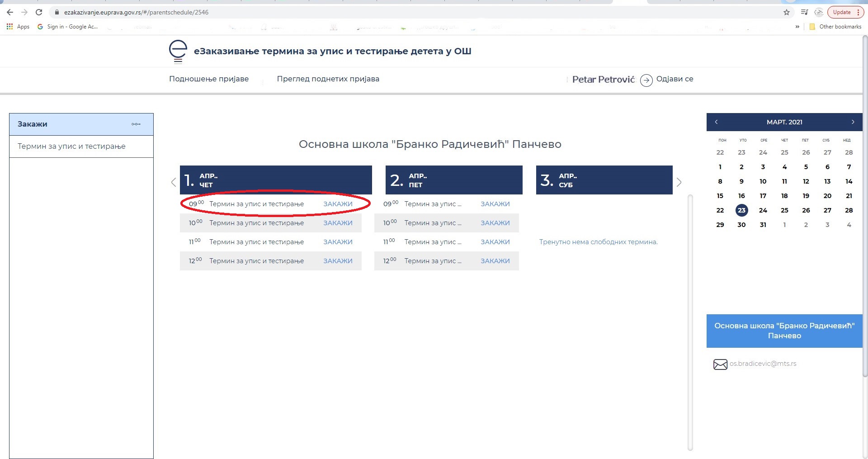868x459 pixels.
Task: Go to previous month in calendar
Action: [716, 122]
